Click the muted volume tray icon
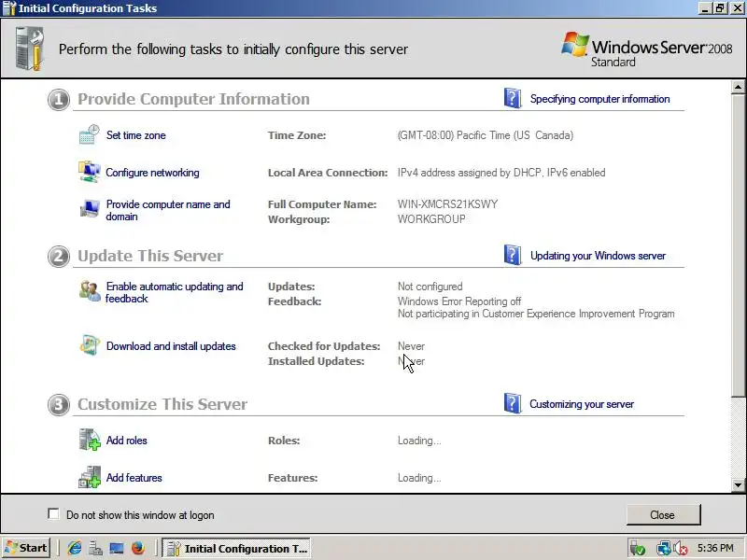Screen dimensions: 747x560 [681, 549]
